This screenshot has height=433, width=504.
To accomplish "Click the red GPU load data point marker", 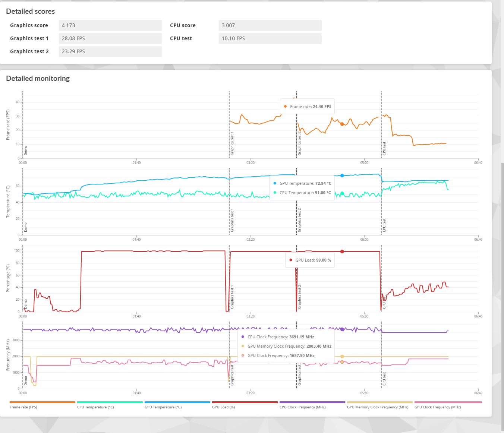I will (342, 252).
